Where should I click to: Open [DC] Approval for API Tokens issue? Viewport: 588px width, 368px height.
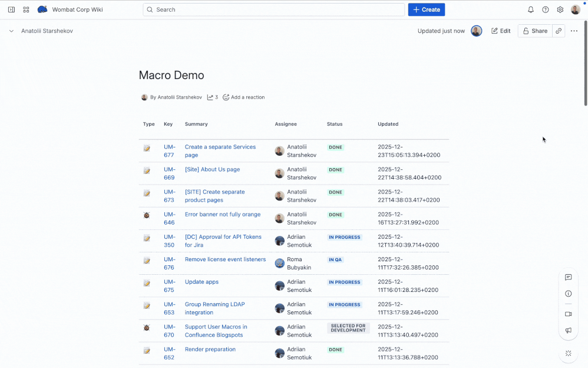point(223,241)
